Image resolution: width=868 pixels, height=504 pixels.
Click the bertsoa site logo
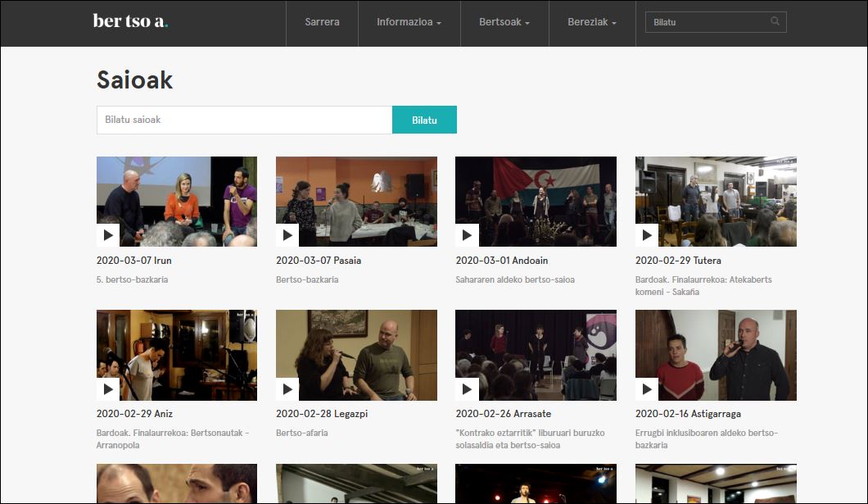point(130,21)
